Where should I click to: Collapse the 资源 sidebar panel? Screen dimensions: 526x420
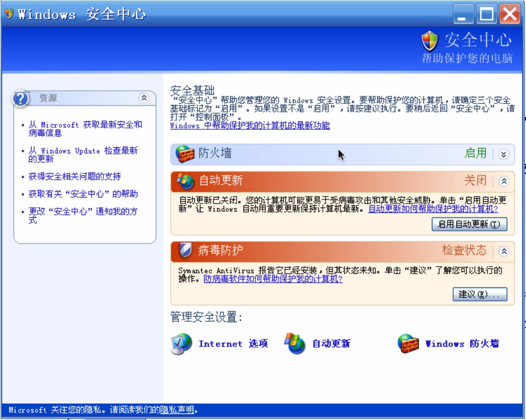pyautogui.click(x=144, y=98)
